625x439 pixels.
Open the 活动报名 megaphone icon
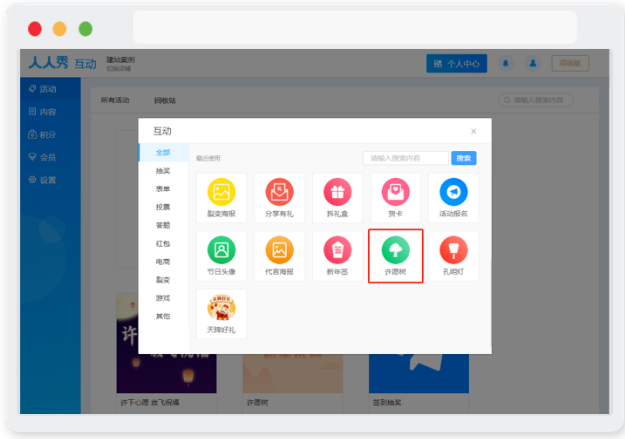click(x=453, y=192)
